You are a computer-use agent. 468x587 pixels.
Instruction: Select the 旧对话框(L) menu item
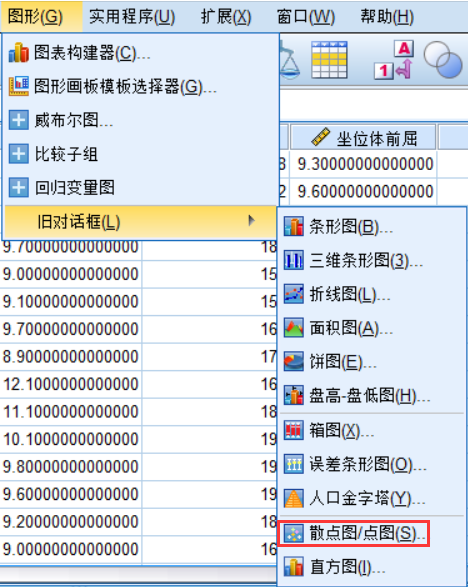[x=140, y=222]
